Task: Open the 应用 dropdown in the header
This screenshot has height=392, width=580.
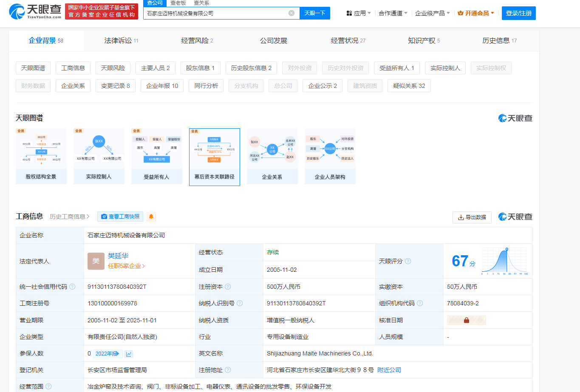Action: point(359,13)
